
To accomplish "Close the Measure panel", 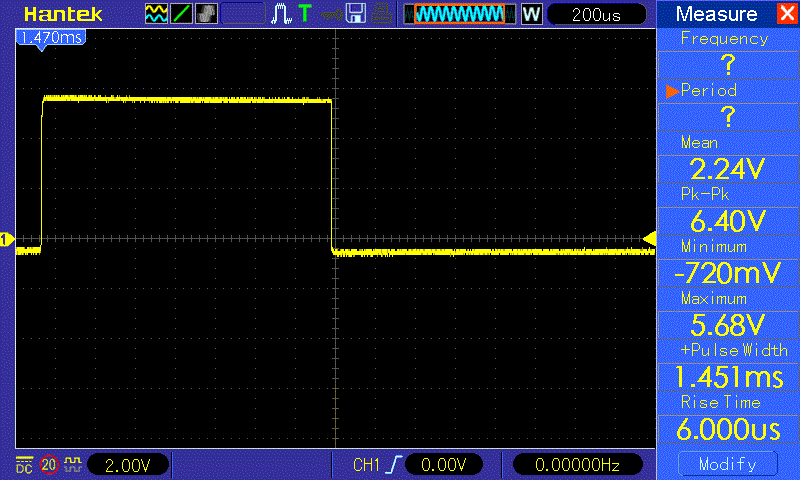I will (x=786, y=14).
